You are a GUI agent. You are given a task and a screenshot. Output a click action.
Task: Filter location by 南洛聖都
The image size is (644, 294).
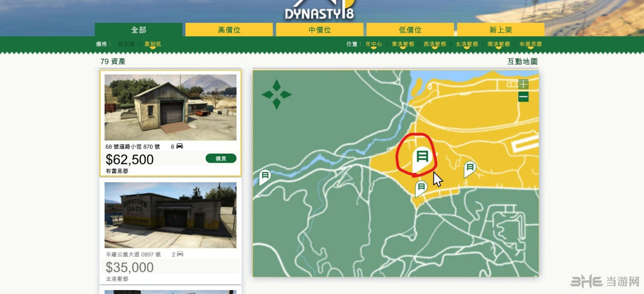pos(499,44)
